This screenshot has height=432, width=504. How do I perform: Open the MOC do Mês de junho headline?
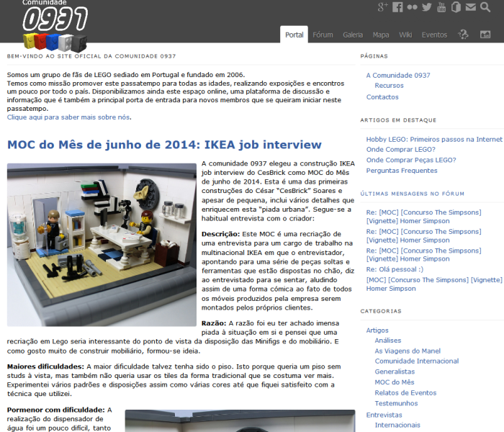[x=164, y=145]
